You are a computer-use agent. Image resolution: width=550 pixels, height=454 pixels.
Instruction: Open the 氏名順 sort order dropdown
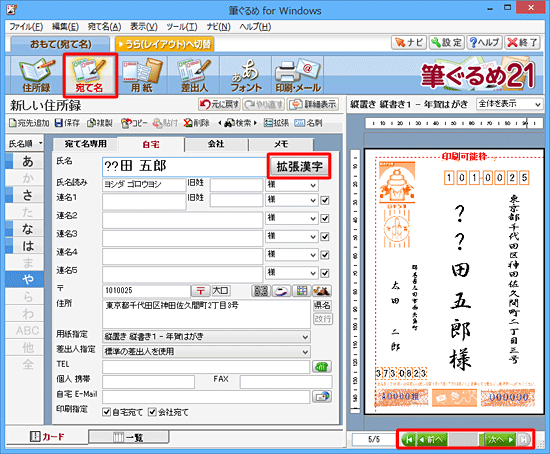click(25, 143)
